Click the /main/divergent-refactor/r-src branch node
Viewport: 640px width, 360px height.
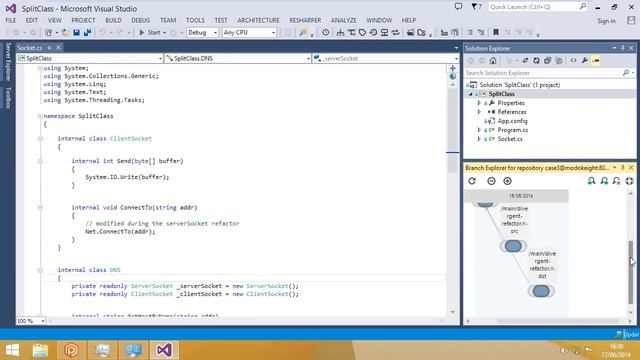[x=513, y=246]
